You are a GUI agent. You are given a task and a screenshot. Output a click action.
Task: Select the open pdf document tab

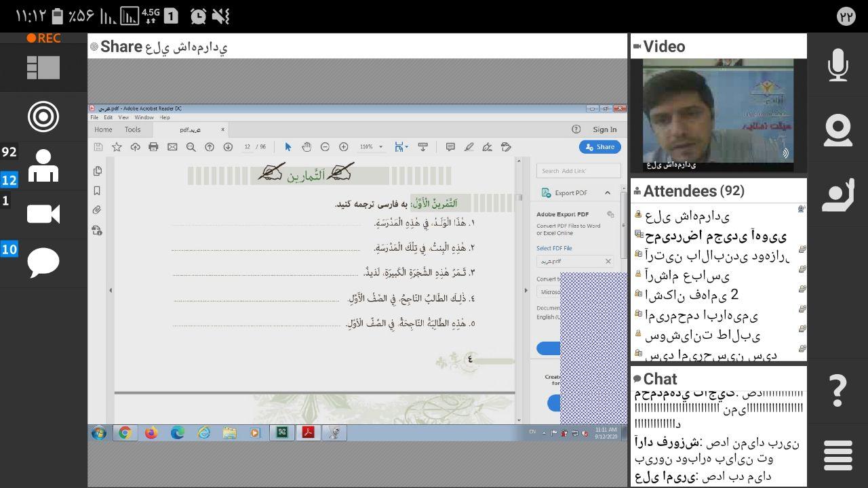(189, 129)
